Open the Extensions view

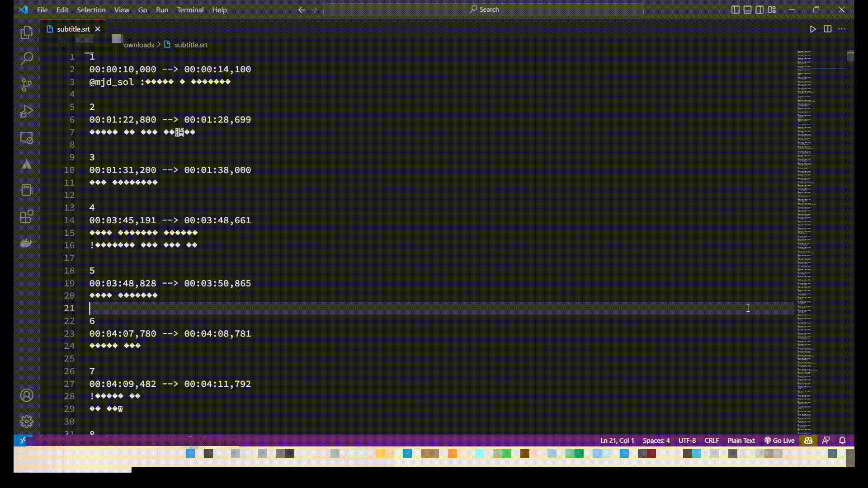(27, 216)
